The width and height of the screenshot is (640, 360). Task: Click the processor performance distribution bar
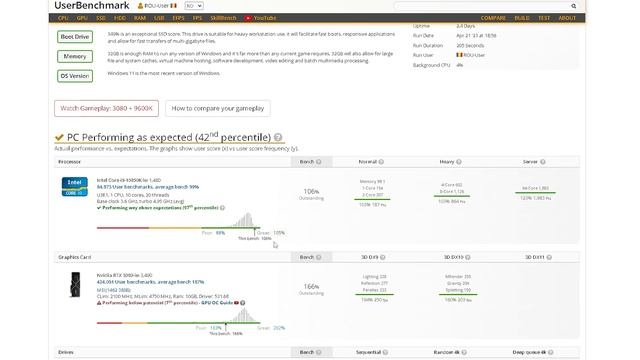(x=178, y=228)
